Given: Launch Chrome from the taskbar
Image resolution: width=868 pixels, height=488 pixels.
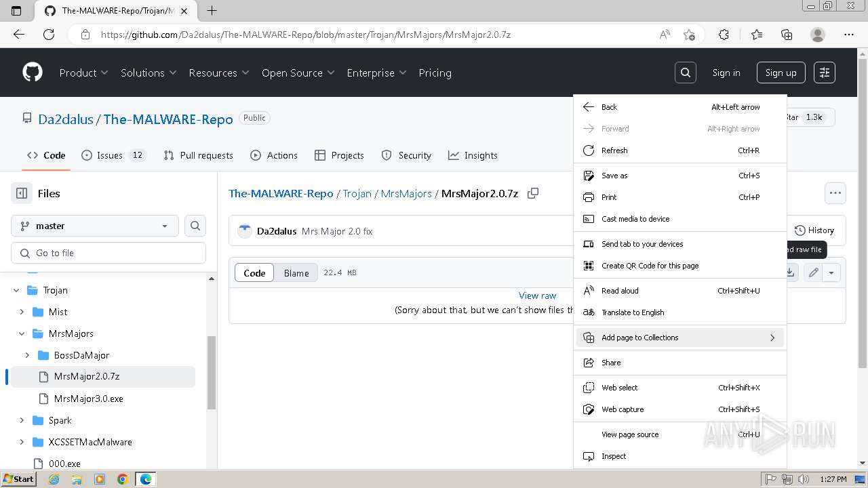Looking at the screenshot, I should (x=123, y=479).
